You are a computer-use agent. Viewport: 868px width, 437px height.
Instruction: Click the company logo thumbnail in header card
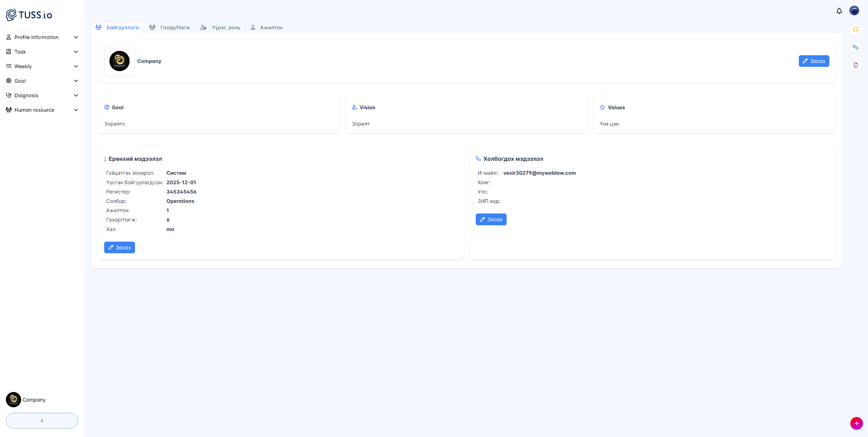pyautogui.click(x=119, y=61)
